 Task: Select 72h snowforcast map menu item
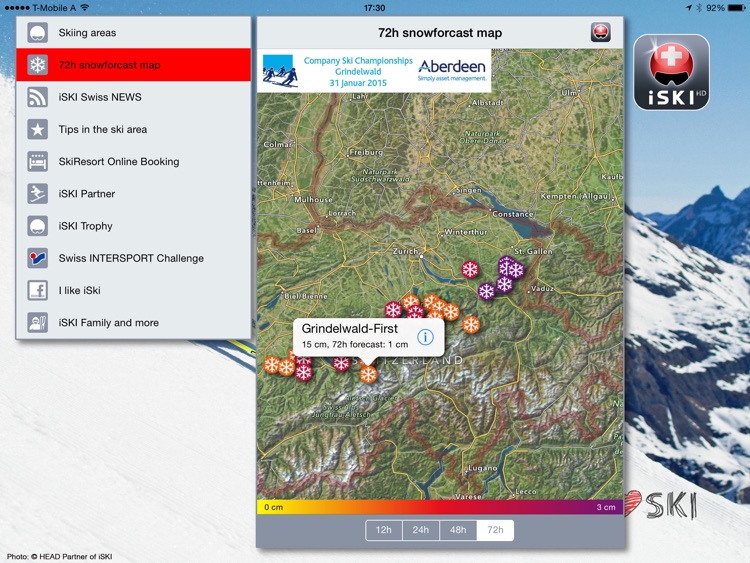pyautogui.click(x=133, y=65)
